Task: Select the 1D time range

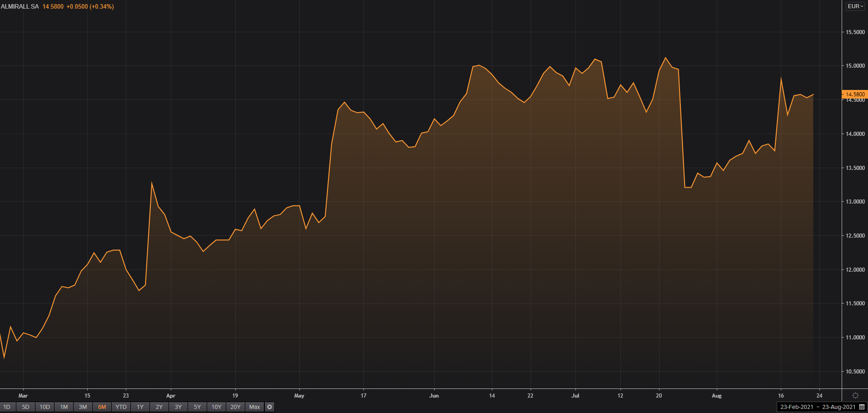Action: 7,407
